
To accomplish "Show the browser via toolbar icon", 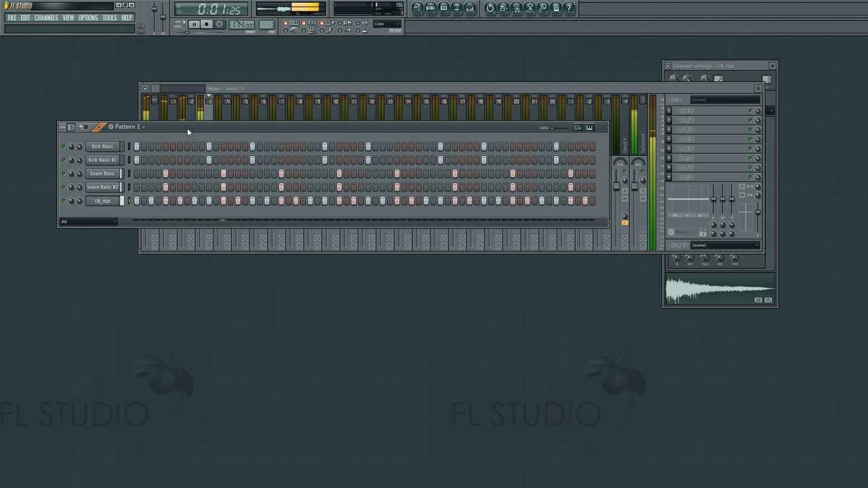I will pyautogui.click(x=456, y=8).
